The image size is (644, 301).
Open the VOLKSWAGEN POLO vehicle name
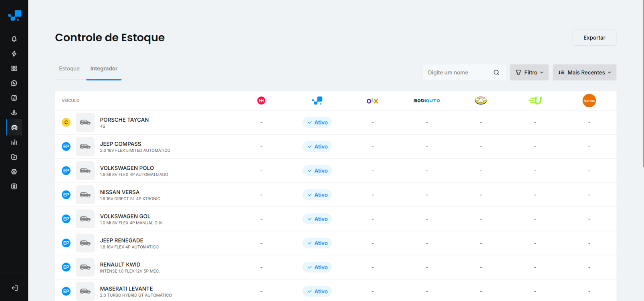click(127, 168)
